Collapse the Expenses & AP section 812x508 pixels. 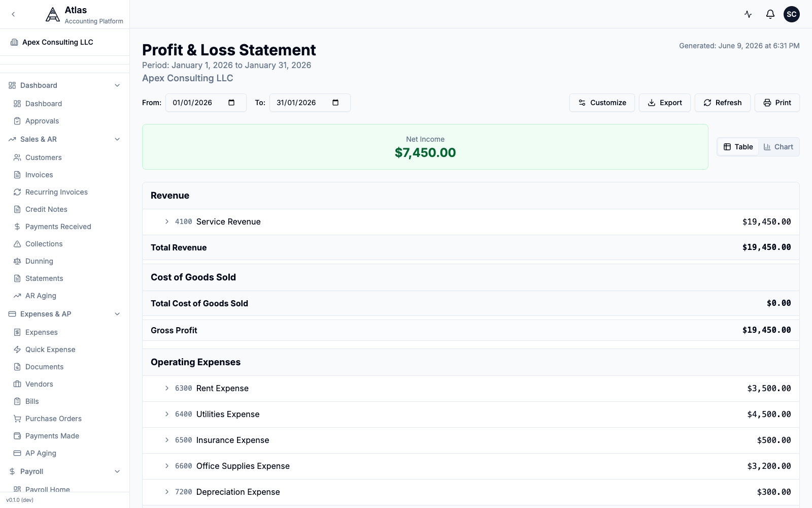pos(117,314)
